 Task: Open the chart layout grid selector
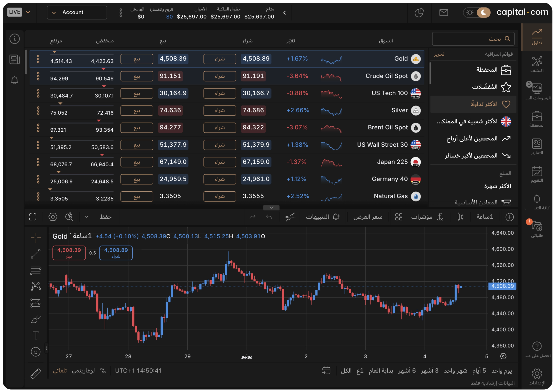point(399,217)
